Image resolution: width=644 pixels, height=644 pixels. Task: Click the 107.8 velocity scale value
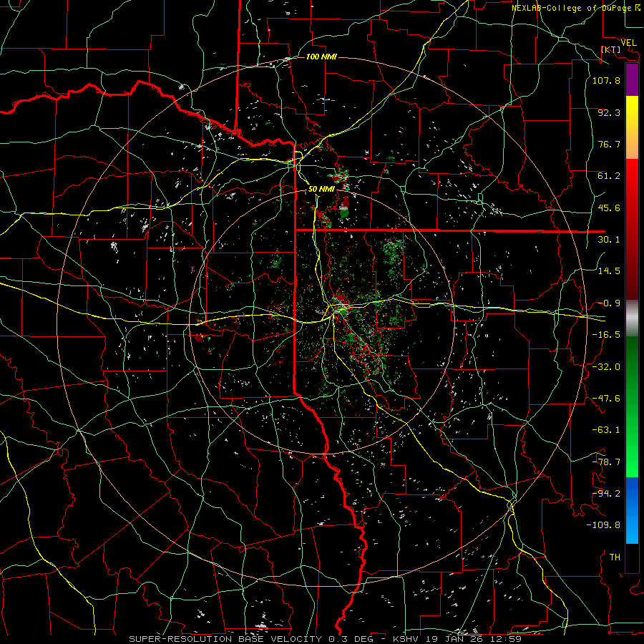(606, 80)
